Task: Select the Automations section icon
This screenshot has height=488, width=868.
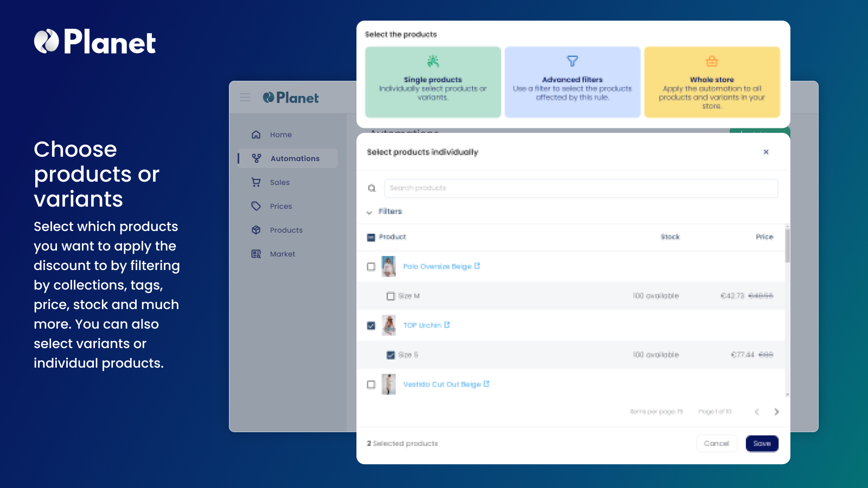Action: [x=256, y=158]
